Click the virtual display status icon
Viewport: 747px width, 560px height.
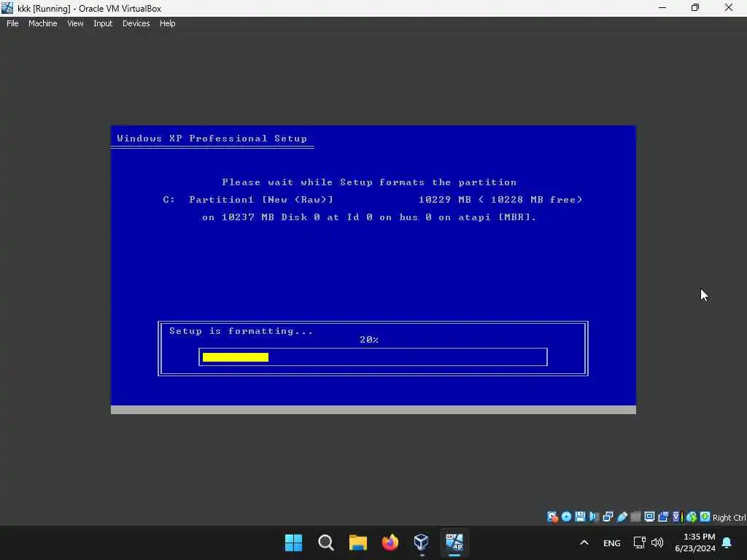[649, 517]
